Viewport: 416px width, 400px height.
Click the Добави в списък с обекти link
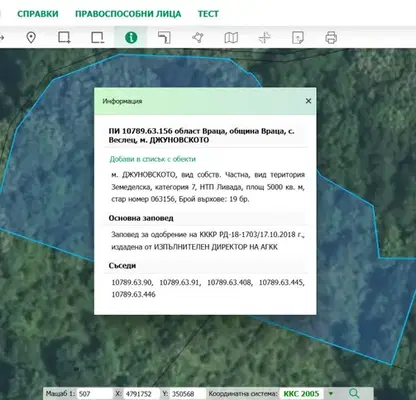point(153,159)
